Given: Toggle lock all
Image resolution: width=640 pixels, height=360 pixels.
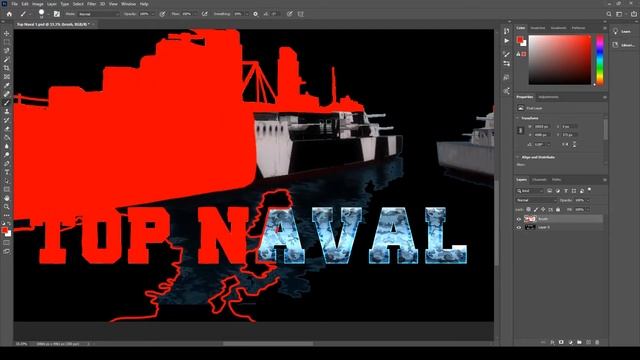Looking at the screenshot, I should (x=558, y=209).
